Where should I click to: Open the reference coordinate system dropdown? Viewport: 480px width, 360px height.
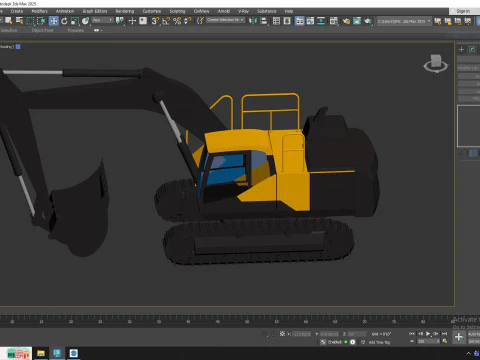click(103, 20)
